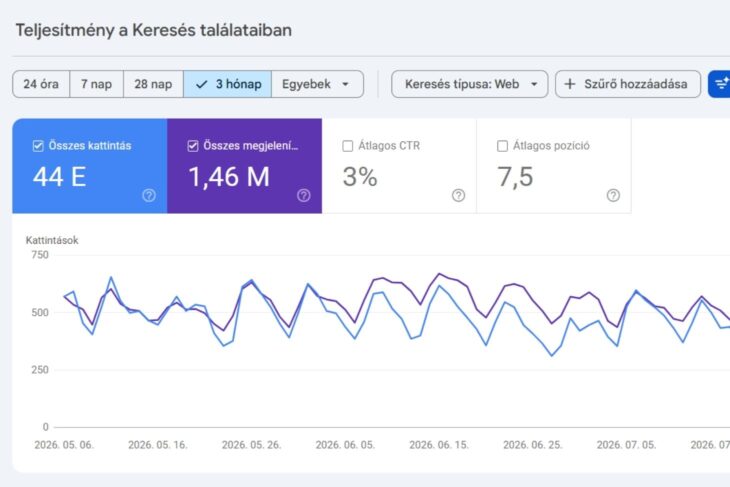Click the Kattintások axis label
This screenshot has width=730, height=487.
52,240
